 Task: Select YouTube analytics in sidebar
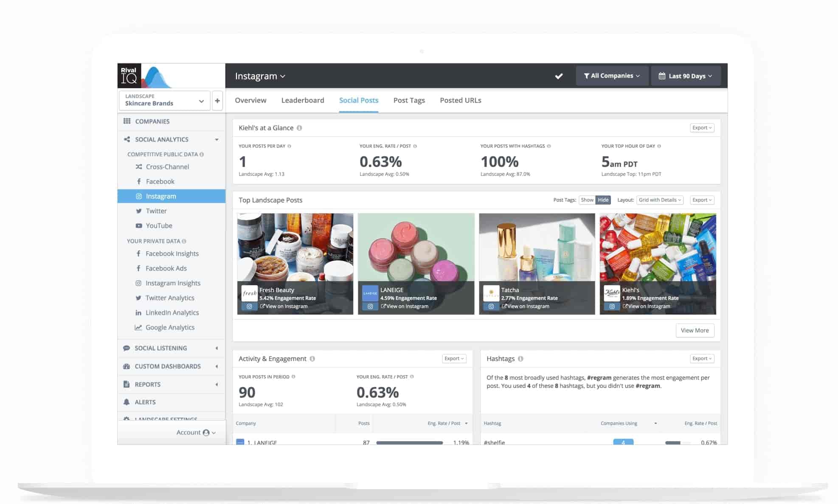pyautogui.click(x=159, y=225)
